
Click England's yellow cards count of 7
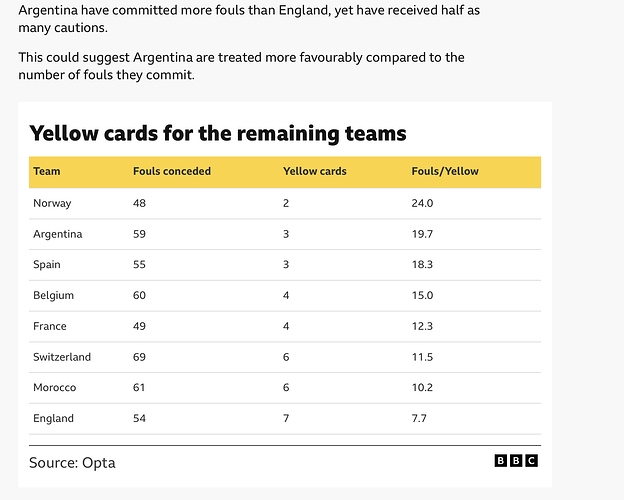point(286,418)
